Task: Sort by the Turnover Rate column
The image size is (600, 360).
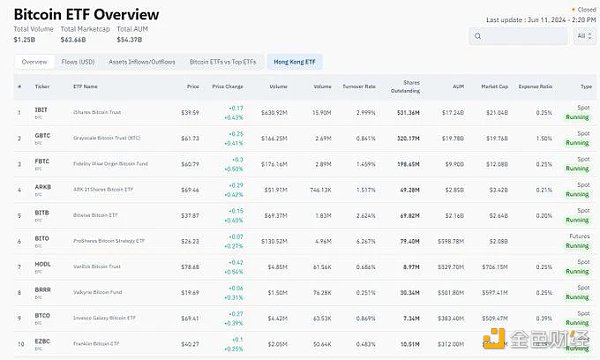Action: (359, 86)
